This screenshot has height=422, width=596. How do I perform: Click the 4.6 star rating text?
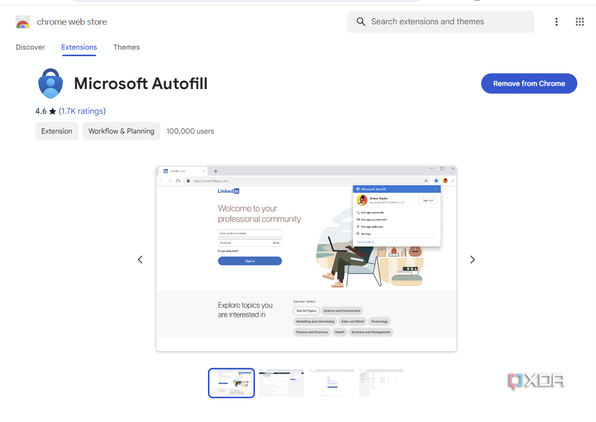tap(46, 111)
